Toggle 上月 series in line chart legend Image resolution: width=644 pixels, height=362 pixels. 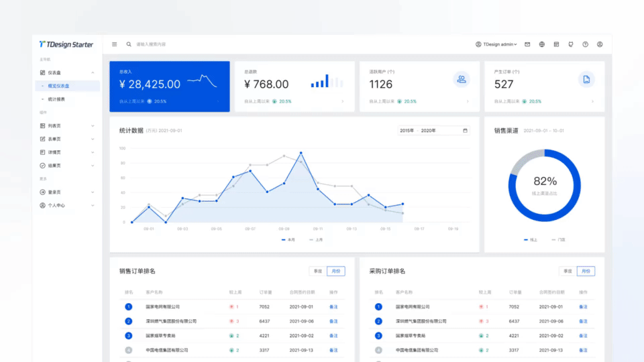tap(316, 240)
